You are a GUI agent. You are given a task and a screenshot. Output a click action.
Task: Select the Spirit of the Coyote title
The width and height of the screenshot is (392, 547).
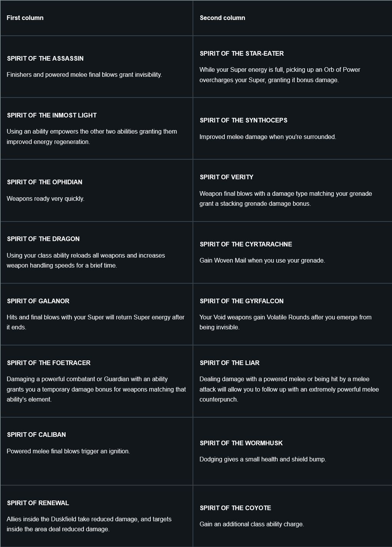click(x=236, y=508)
